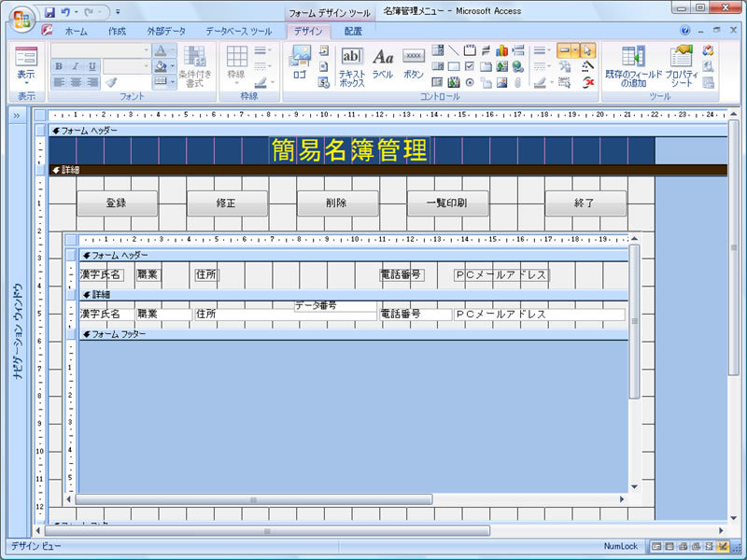
Task: Click the Office button orb
Action: [21, 19]
